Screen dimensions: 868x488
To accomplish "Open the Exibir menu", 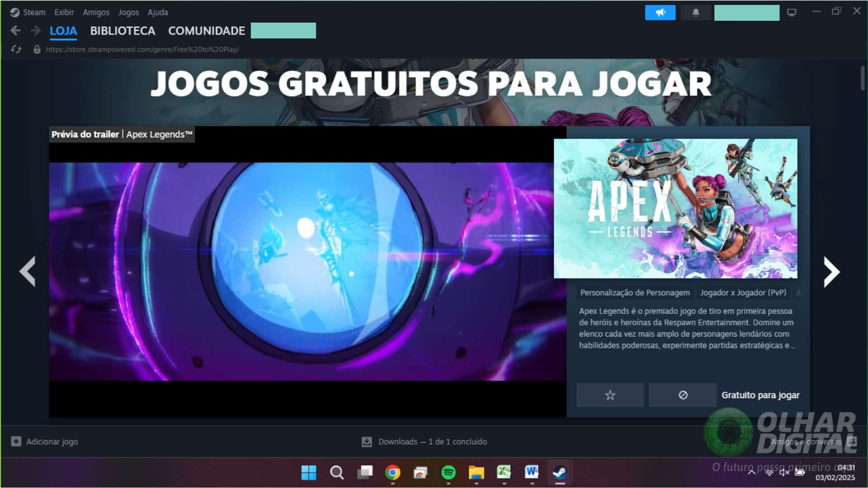I will [64, 12].
